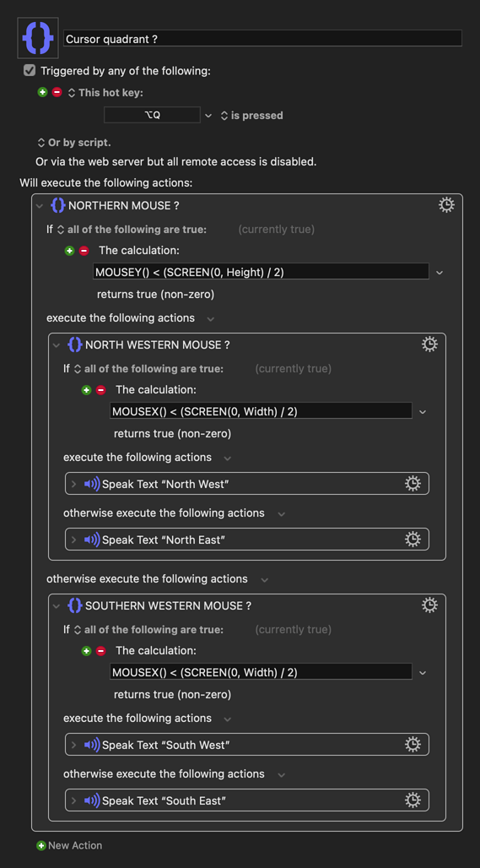Open gear menu for NORTHERN MOUSE action

tap(446, 205)
